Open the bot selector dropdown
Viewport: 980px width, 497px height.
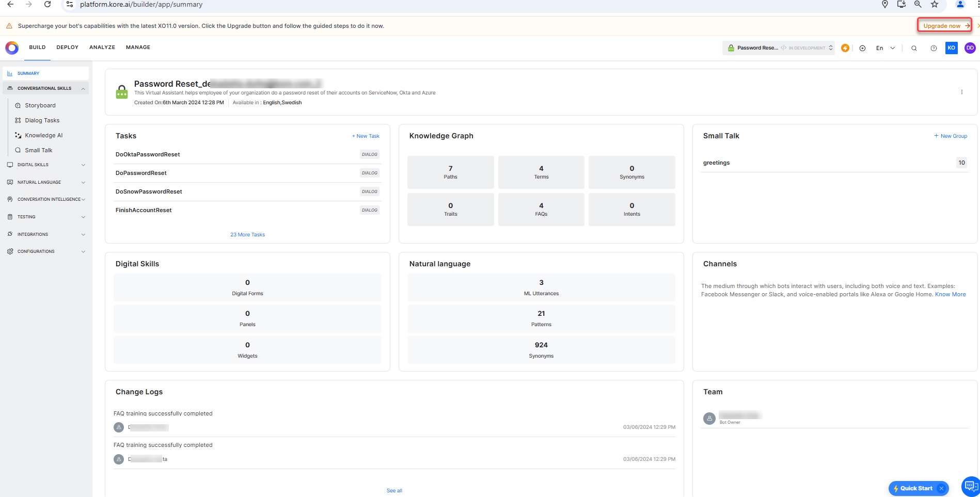point(778,48)
